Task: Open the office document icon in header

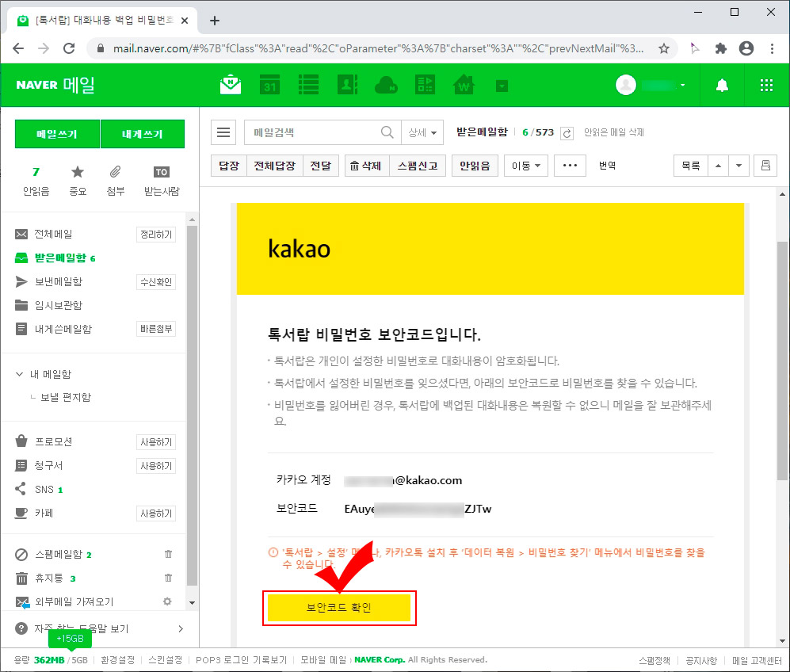Action: tap(425, 85)
